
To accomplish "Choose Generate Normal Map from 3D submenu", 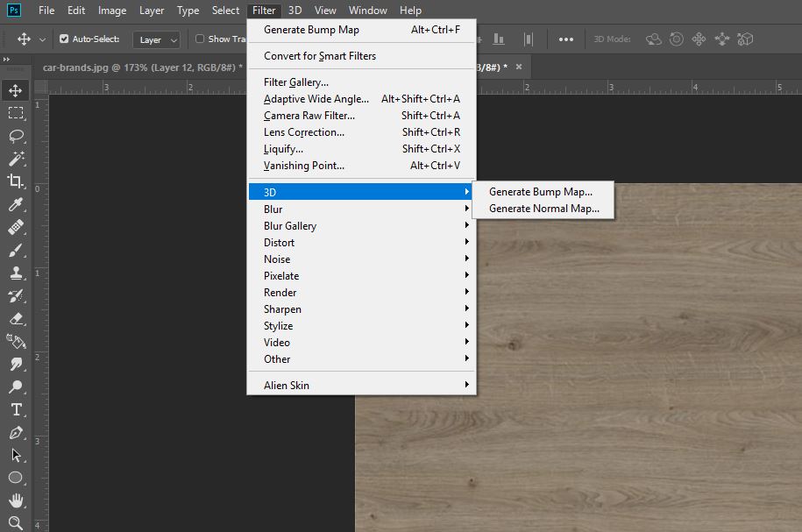I will [x=543, y=209].
